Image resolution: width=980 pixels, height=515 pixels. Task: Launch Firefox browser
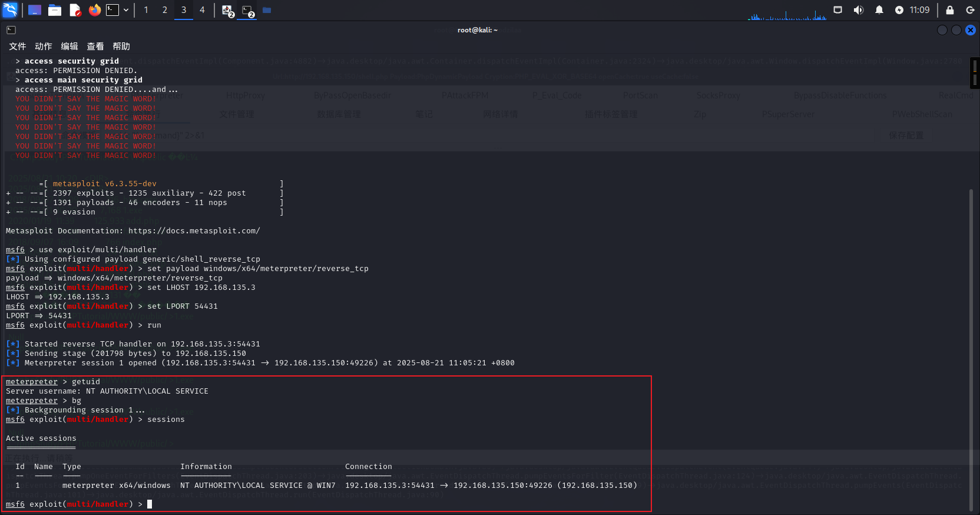(94, 10)
